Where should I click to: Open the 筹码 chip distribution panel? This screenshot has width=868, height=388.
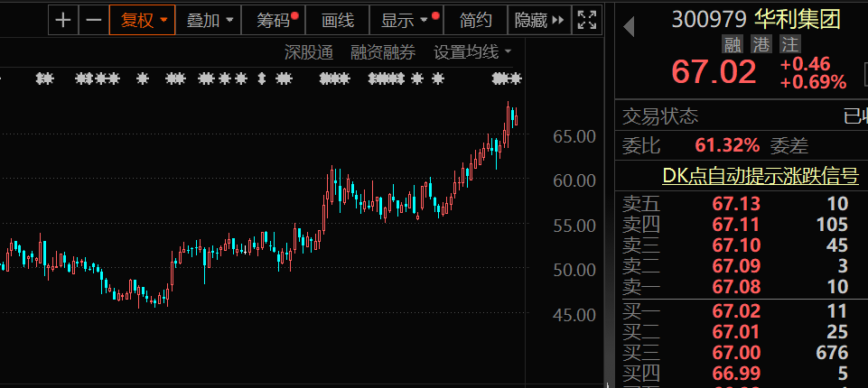(x=275, y=20)
